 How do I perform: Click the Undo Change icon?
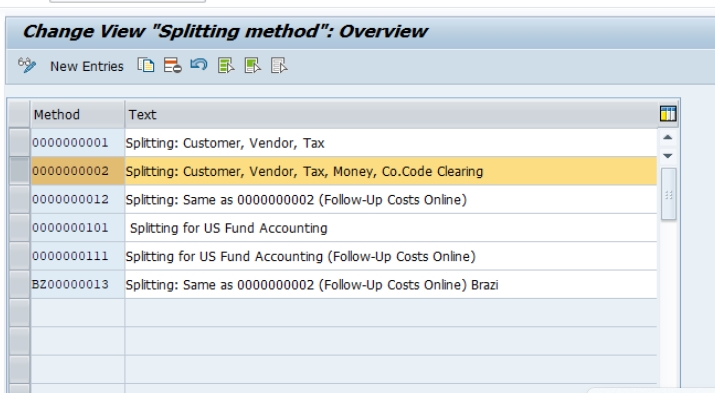pos(199,65)
